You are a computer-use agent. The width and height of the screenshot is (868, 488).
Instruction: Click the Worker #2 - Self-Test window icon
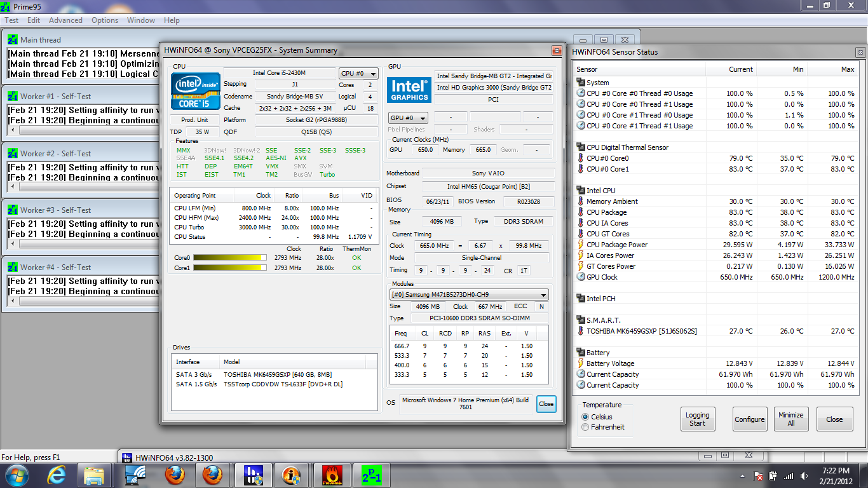13,153
